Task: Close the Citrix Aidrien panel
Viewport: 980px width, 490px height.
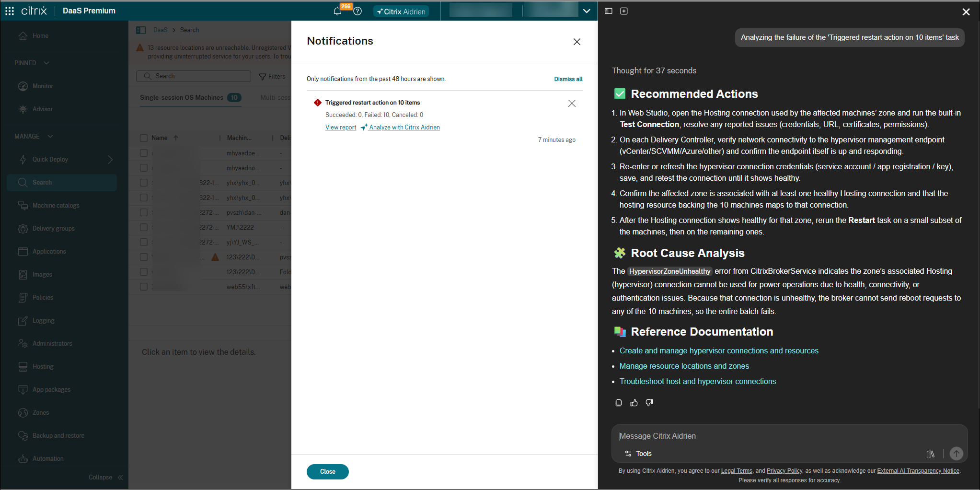Action: click(x=966, y=12)
